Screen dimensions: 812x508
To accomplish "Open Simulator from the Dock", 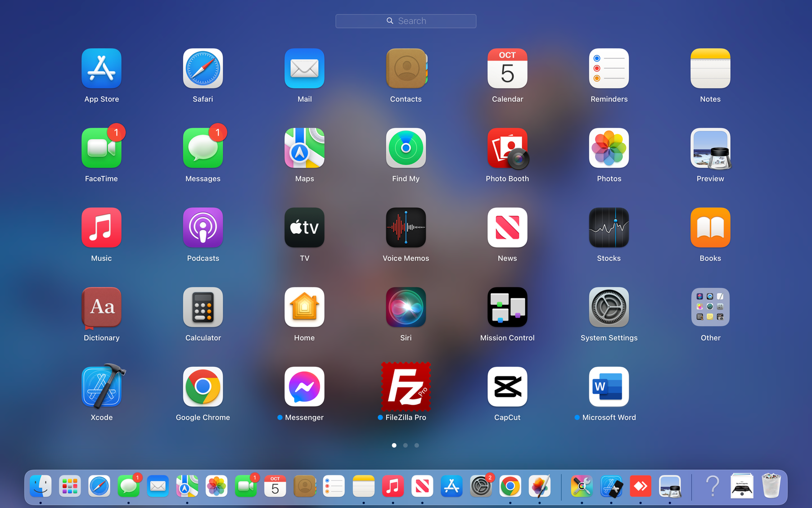I will (611, 487).
